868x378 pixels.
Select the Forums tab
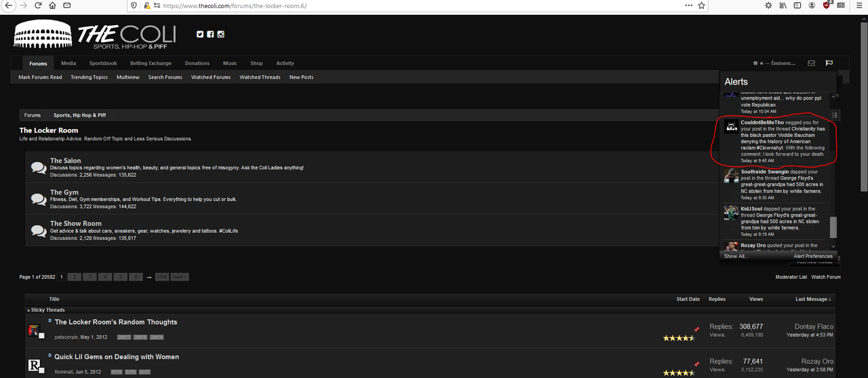click(39, 64)
